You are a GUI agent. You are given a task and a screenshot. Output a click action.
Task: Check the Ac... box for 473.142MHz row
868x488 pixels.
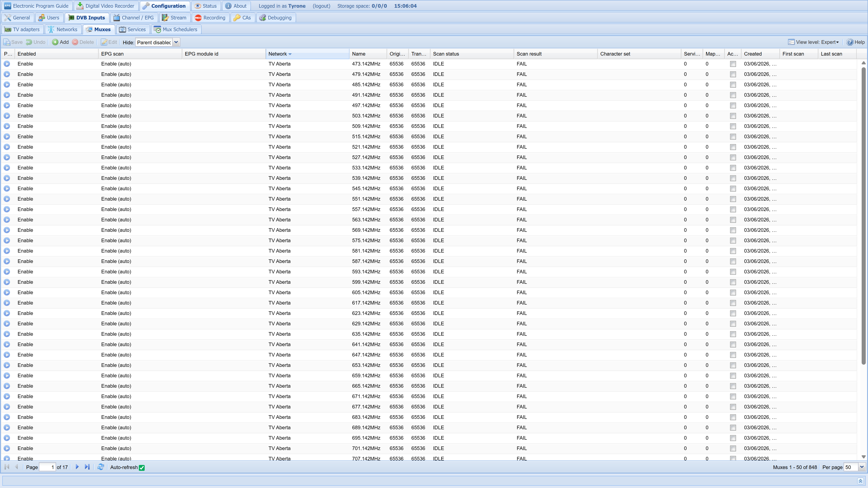pos(733,64)
